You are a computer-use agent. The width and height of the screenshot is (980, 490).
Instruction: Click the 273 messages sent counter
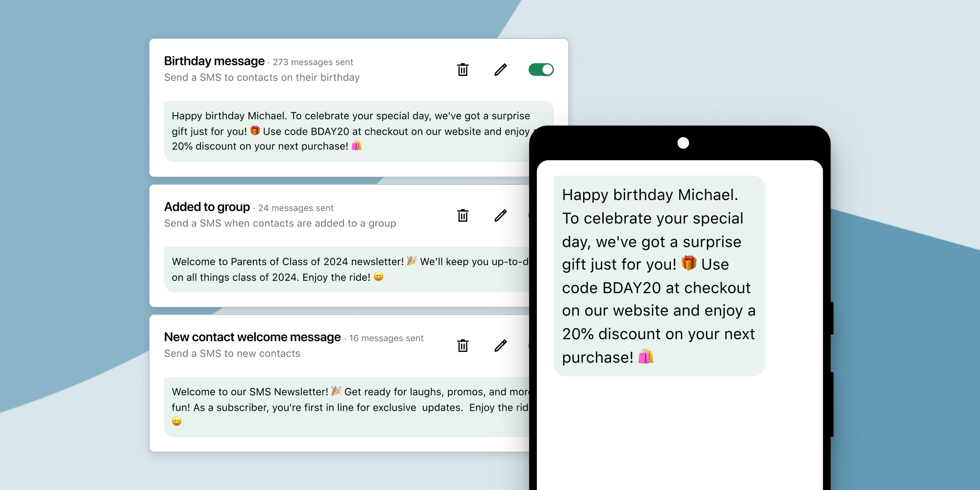pyautogui.click(x=313, y=62)
